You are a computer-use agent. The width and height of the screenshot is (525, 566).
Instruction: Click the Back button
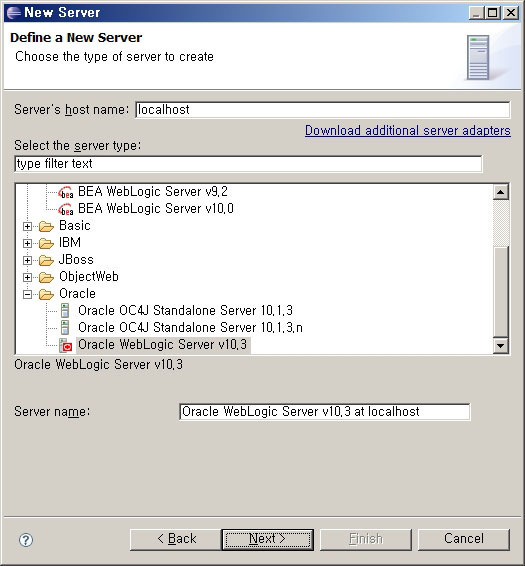(176, 539)
